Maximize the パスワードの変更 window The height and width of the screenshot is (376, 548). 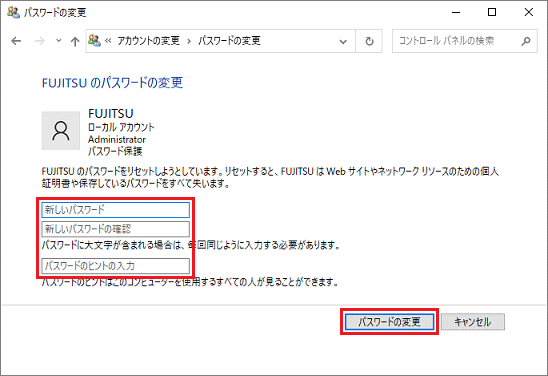492,13
